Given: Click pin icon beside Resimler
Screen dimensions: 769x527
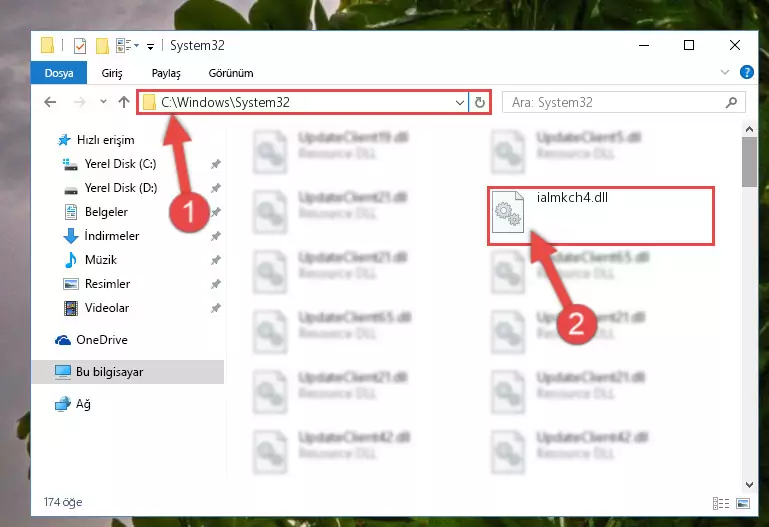Looking at the screenshot, I should [x=215, y=284].
